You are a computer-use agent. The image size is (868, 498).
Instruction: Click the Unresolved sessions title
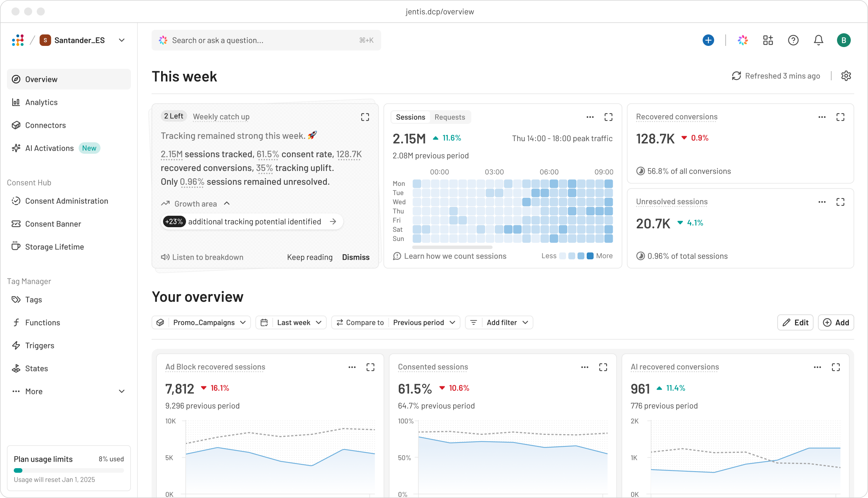[x=672, y=202]
